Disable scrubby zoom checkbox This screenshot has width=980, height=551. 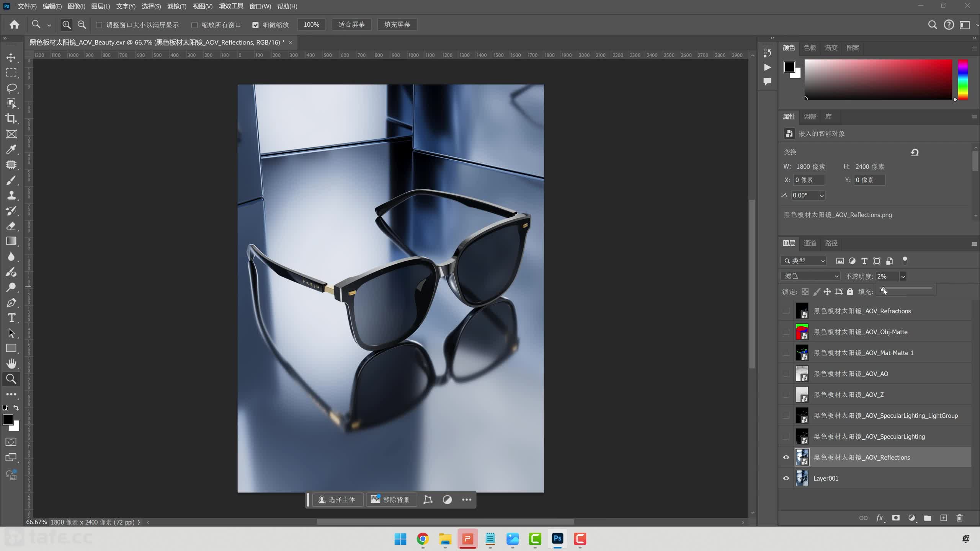(255, 25)
